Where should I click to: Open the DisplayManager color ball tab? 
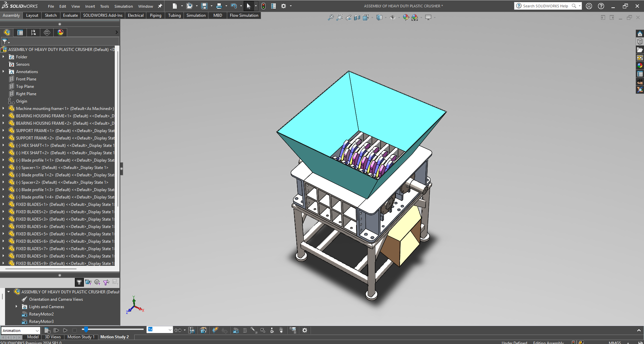coord(60,33)
